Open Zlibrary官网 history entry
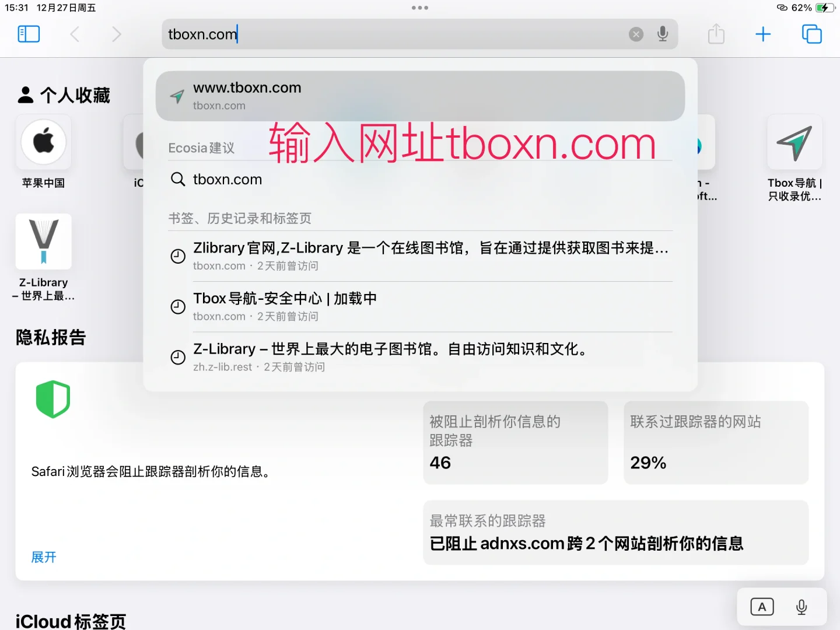The width and height of the screenshot is (840, 630). pos(420,256)
